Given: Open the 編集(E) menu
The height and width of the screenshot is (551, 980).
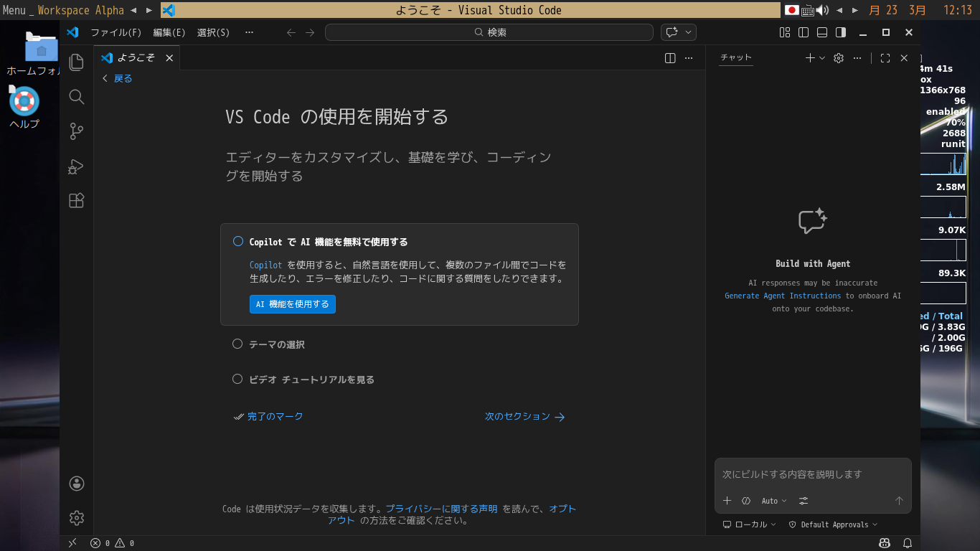Looking at the screenshot, I should (169, 32).
